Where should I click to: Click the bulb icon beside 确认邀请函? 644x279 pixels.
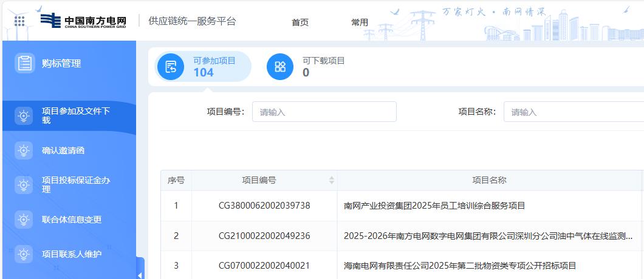click(x=24, y=150)
